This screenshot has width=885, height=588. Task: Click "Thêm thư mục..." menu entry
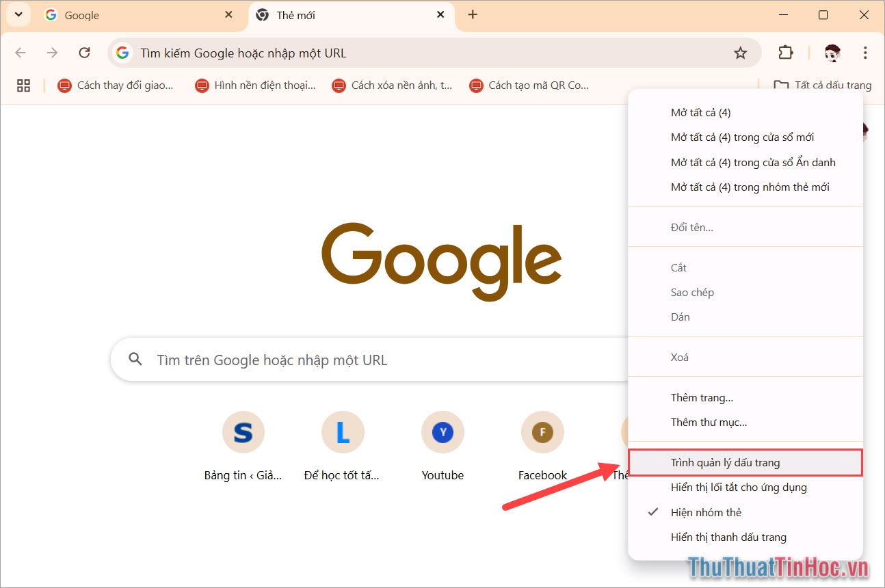[x=709, y=423]
